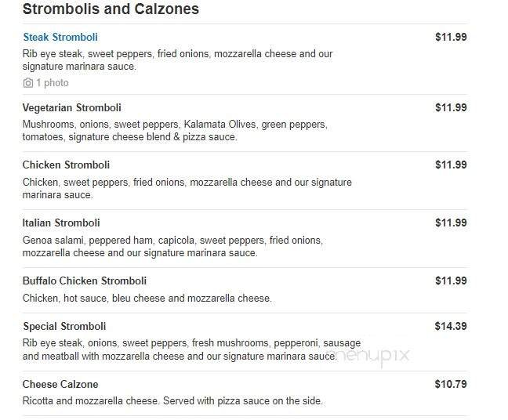The height and width of the screenshot is (420, 508).
Task: Click the Italian Stromboli title
Action: tap(61, 223)
